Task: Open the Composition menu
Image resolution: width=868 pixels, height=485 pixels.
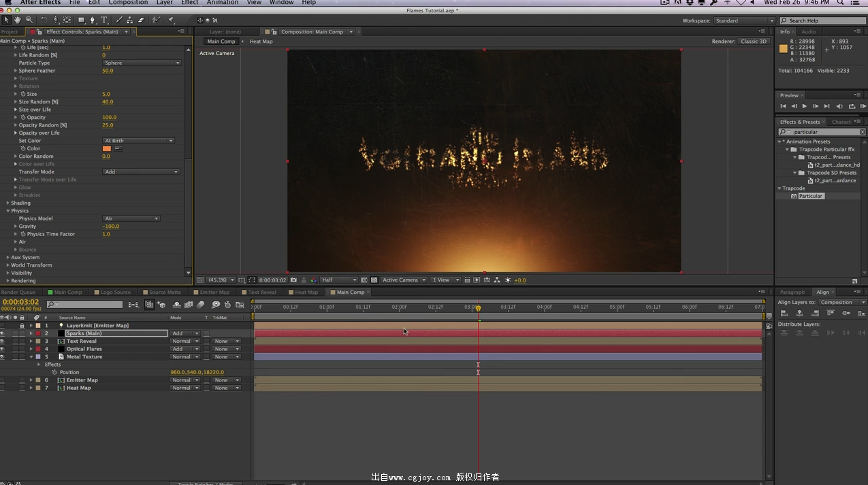Action: click(128, 3)
